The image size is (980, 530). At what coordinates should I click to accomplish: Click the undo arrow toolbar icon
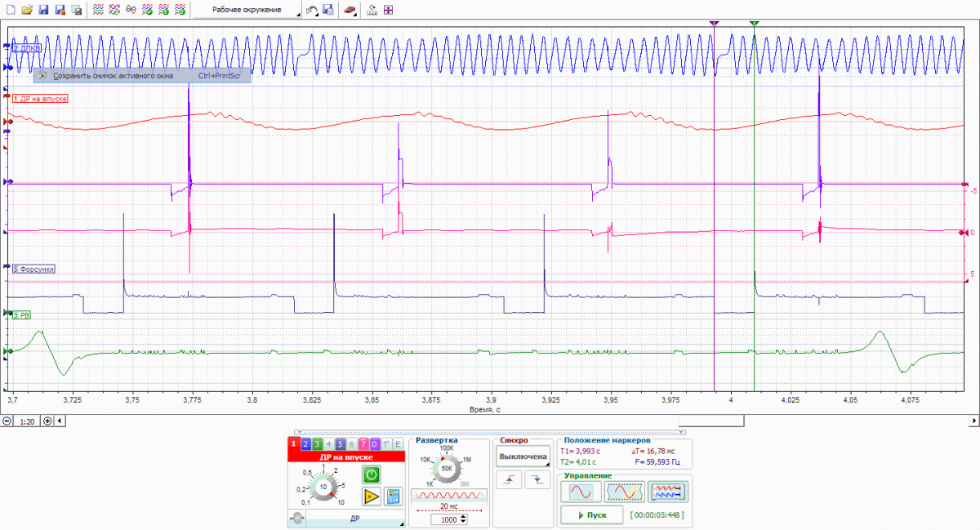tap(312, 11)
